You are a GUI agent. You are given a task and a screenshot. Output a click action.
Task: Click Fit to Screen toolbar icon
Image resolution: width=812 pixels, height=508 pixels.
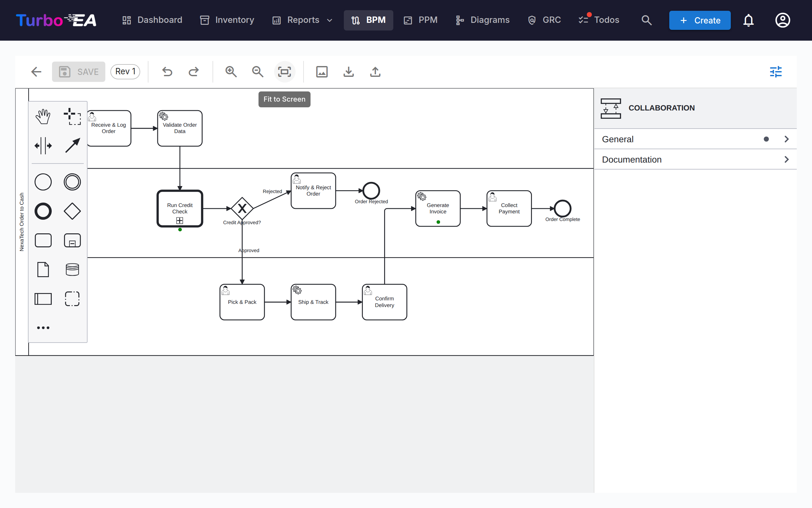pyautogui.click(x=285, y=71)
